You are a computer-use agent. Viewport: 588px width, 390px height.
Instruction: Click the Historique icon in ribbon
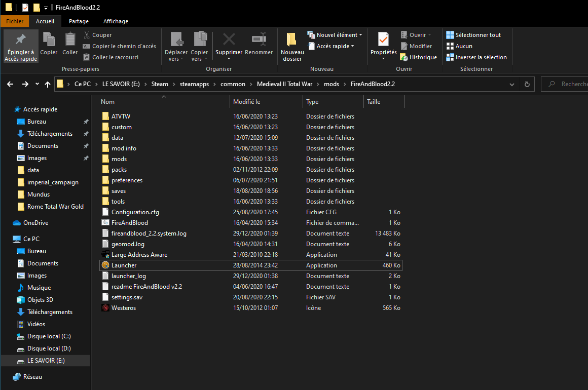[404, 57]
